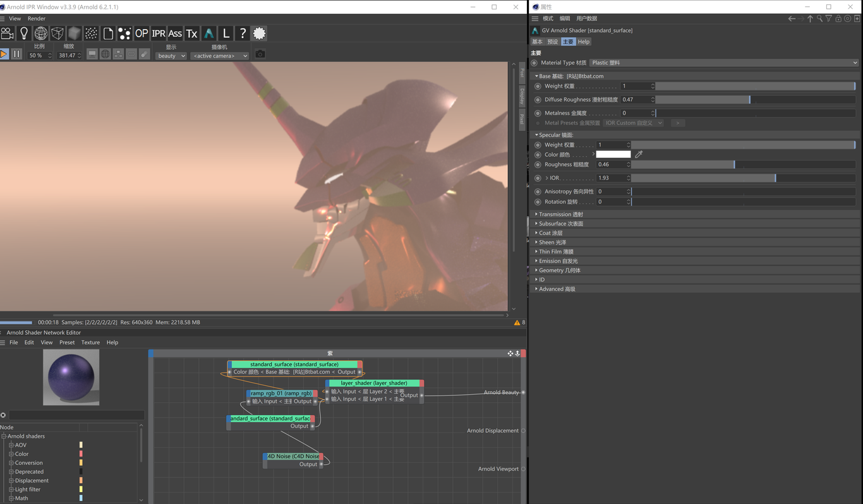Screen dimensions: 863x504
Task: Click the IPR toolbar button
Action: click(159, 33)
